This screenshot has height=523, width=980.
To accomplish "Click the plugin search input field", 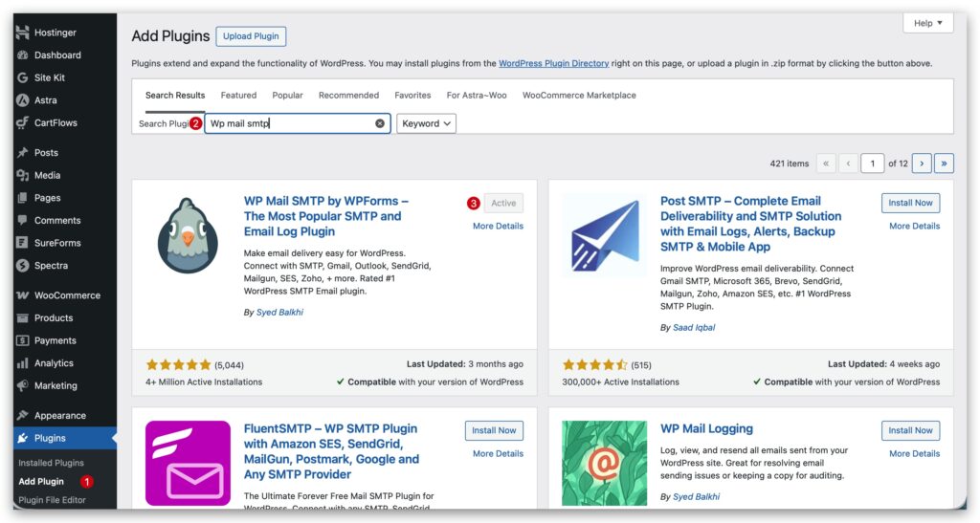I will 287,123.
